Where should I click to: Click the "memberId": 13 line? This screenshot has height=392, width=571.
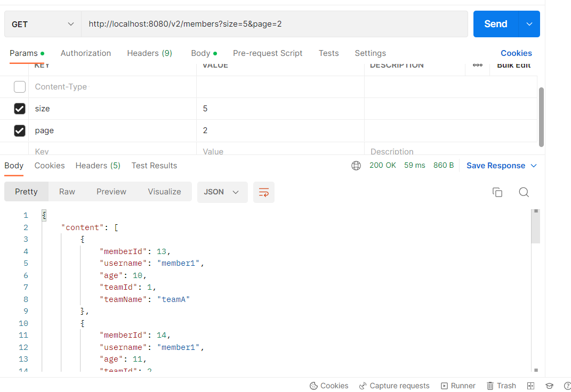[135, 251]
